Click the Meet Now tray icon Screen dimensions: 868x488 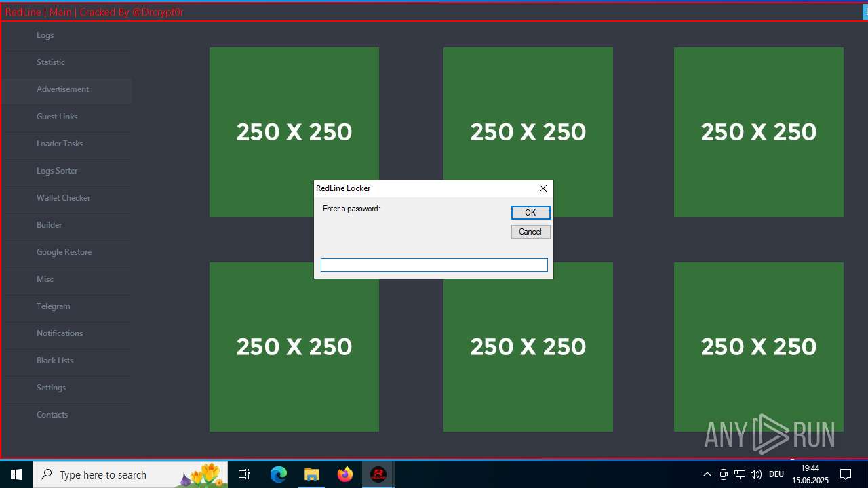(x=724, y=474)
